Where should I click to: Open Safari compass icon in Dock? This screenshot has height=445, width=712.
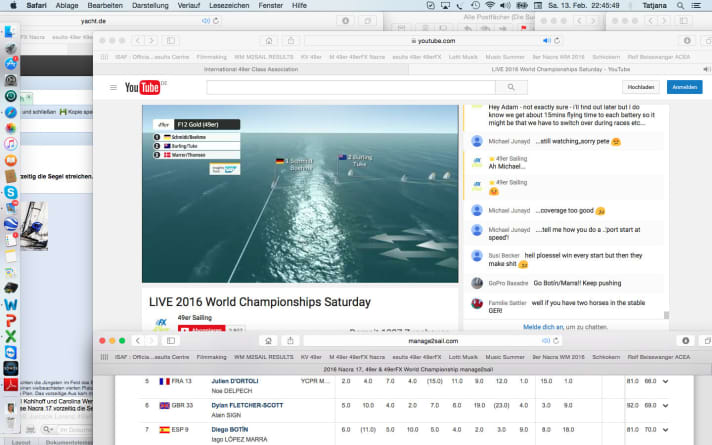point(10,112)
